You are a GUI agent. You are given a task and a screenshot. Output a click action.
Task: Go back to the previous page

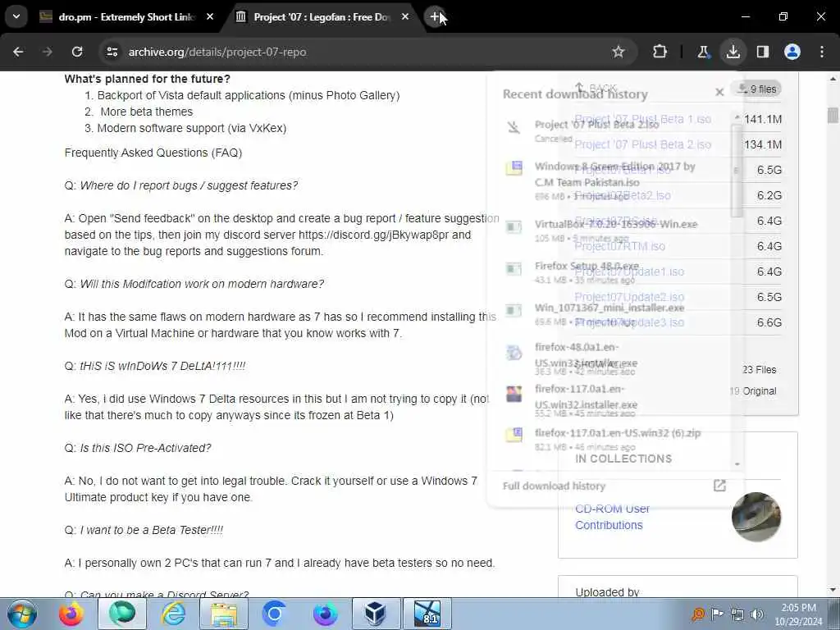click(18, 52)
